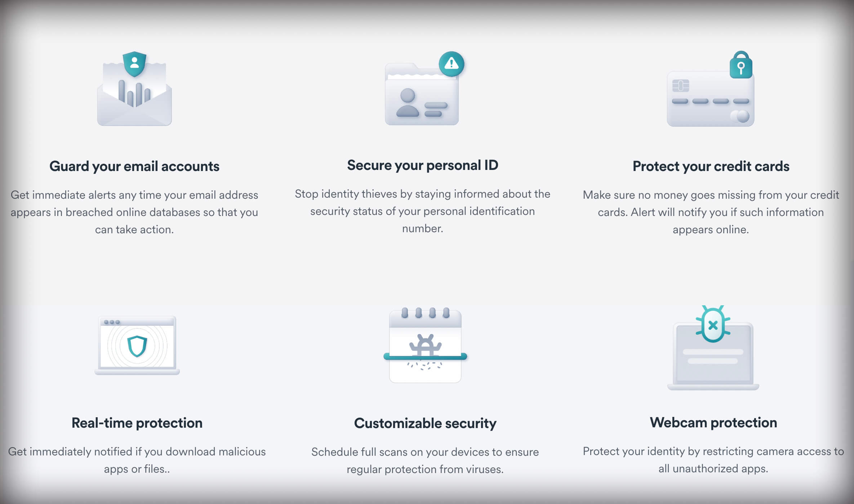The height and width of the screenshot is (504, 854).
Task: Click the email breach alerts description text
Action: (x=134, y=212)
